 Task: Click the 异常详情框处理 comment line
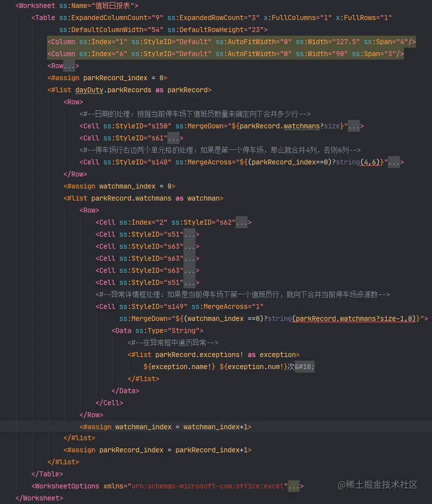click(x=243, y=295)
